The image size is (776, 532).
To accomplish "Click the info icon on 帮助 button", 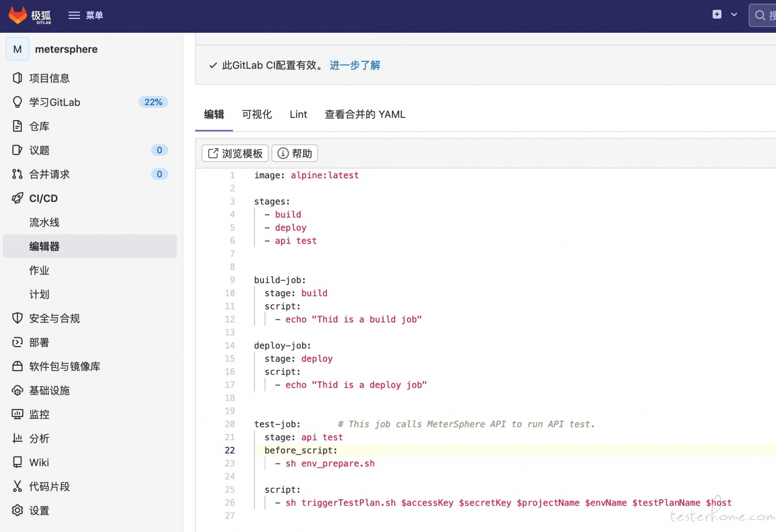I will point(283,154).
